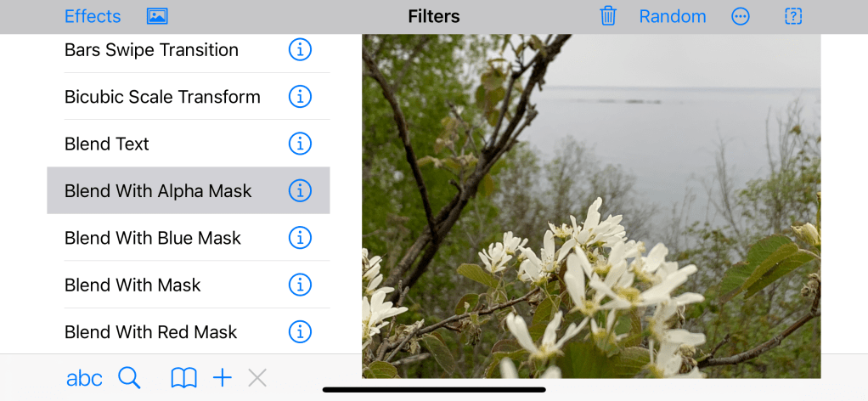Select Blend Text filter
Image resolution: width=868 pixels, height=401 pixels.
pos(189,144)
